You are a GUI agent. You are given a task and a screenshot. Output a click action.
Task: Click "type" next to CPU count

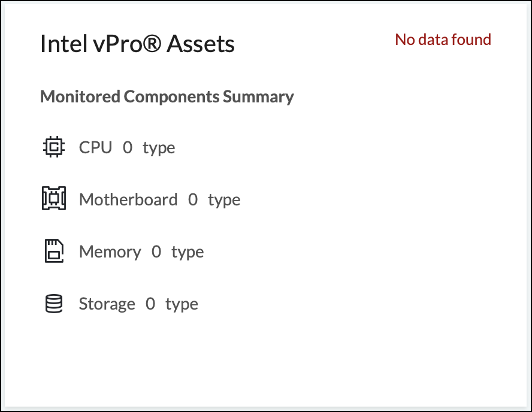pos(159,148)
